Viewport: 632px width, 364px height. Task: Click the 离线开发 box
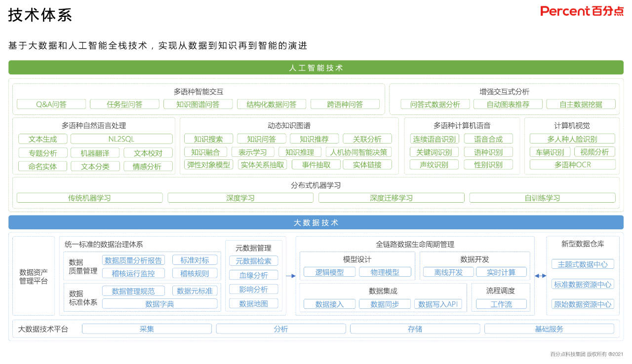(449, 272)
